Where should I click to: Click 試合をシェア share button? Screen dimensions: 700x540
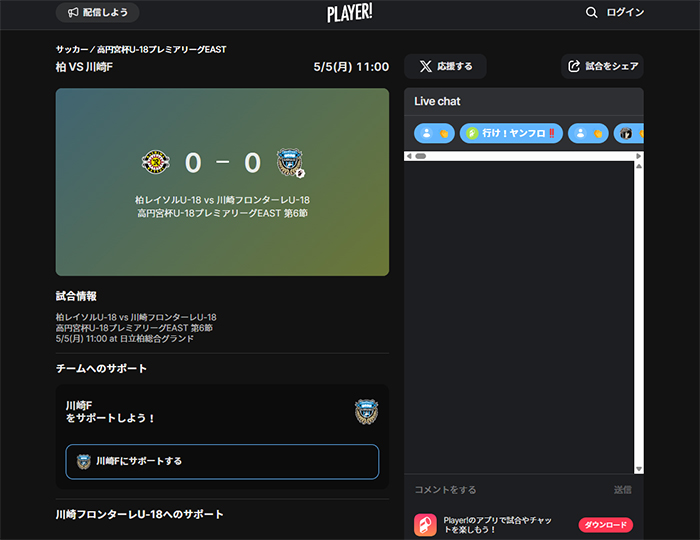602,66
